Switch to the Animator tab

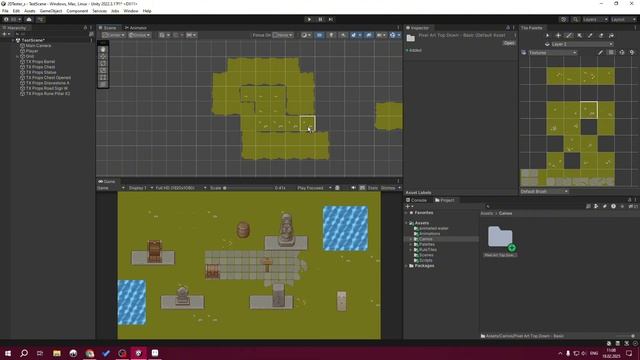(x=136, y=28)
